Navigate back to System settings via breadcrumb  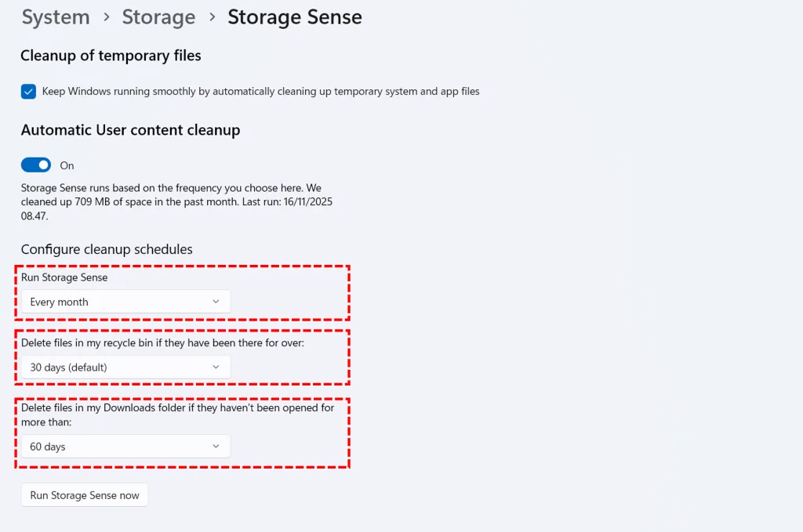tap(55, 16)
